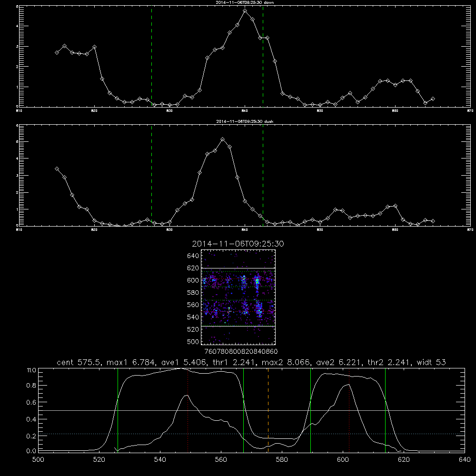Click bottom plot x-axis label 520

click(x=99, y=460)
